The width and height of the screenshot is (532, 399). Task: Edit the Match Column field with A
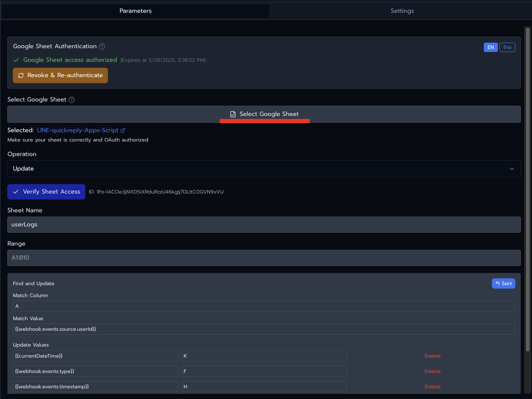pos(264,306)
